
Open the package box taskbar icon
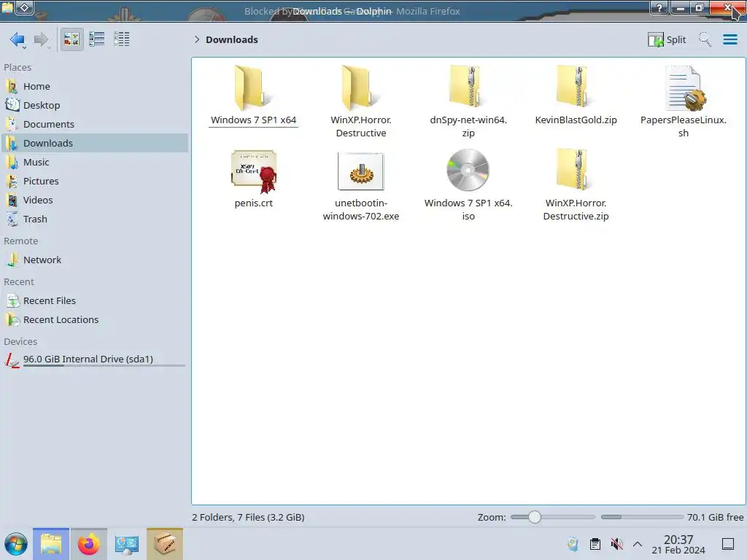click(x=164, y=544)
